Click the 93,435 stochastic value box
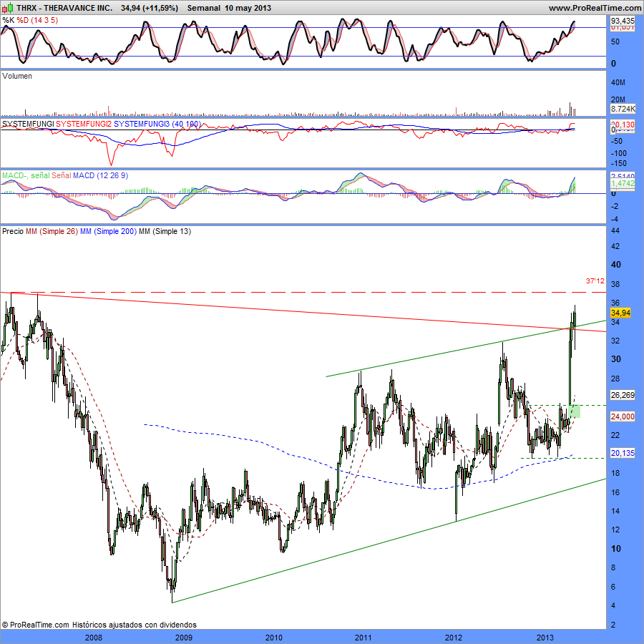 pos(623,21)
